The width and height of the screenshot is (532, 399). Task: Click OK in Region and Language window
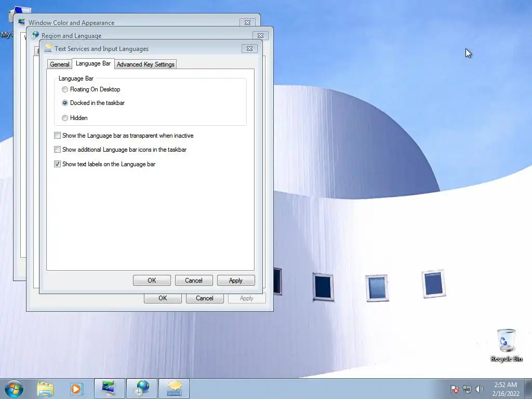tap(163, 298)
